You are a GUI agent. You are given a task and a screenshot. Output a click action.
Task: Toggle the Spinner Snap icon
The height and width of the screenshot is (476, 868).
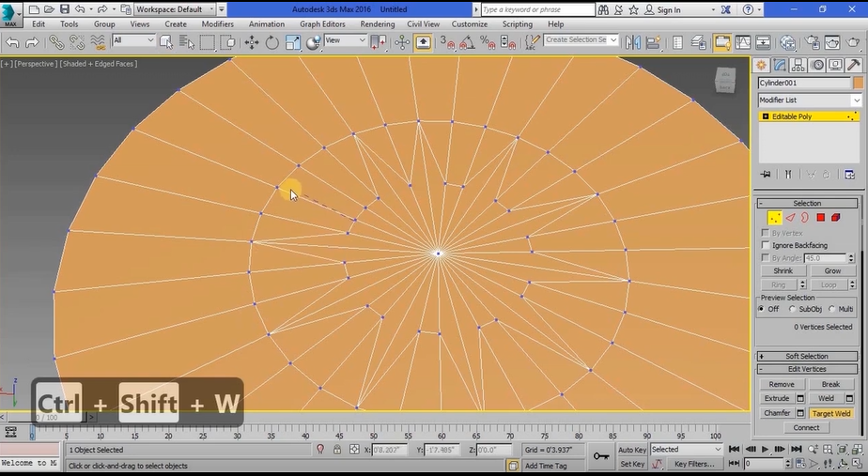point(507,42)
